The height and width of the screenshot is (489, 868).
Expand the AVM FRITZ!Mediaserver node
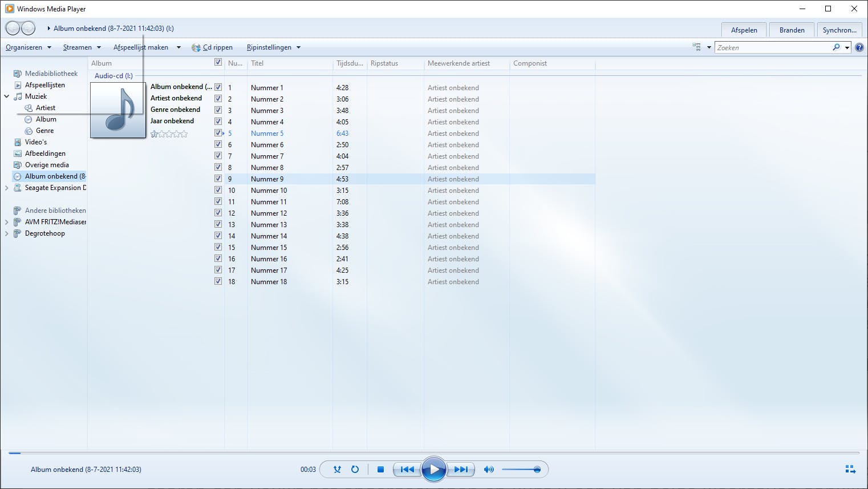[x=7, y=222]
